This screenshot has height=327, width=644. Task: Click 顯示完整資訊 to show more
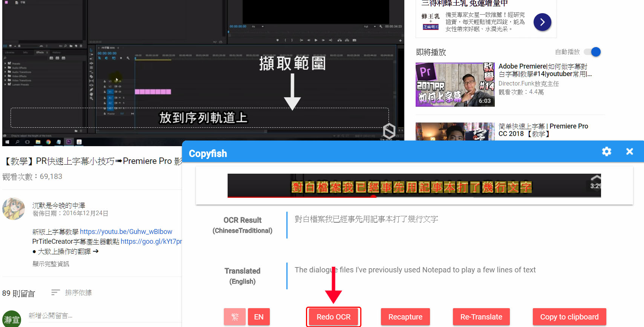coord(50,264)
